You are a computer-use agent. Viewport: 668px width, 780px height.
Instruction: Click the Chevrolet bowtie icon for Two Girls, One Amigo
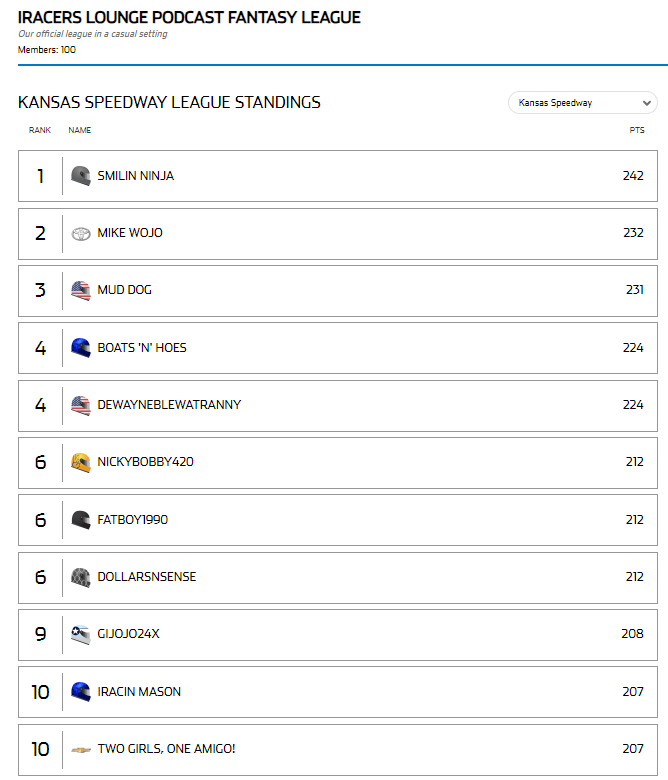(x=81, y=750)
